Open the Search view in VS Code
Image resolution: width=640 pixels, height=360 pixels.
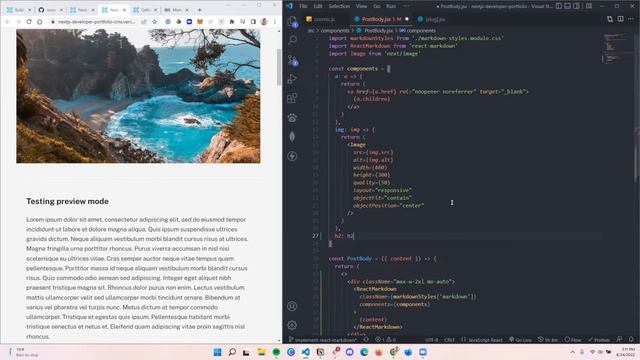[x=292, y=40]
